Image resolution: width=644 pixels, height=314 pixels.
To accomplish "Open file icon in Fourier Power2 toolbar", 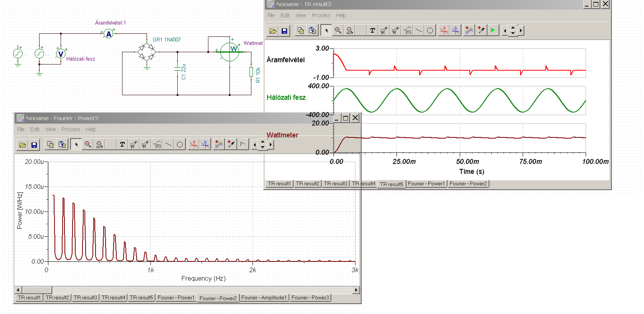I will [x=23, y=145].
